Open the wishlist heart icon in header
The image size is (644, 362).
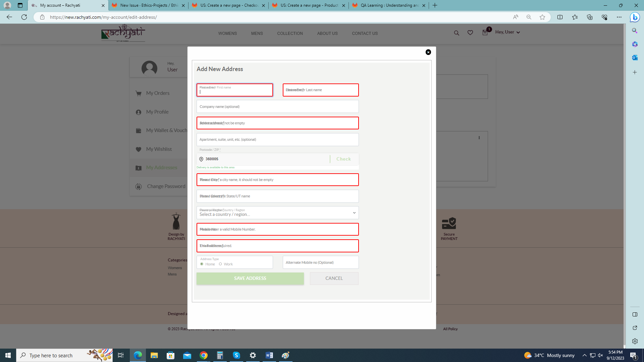(x=470, y=33)
